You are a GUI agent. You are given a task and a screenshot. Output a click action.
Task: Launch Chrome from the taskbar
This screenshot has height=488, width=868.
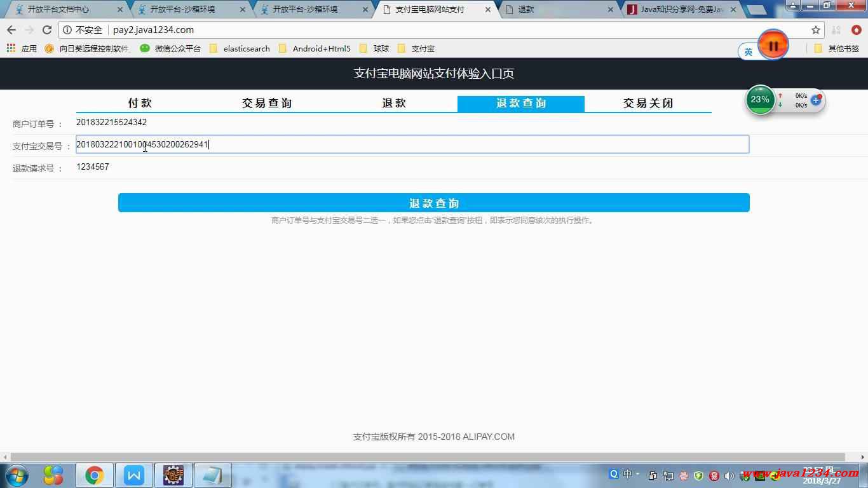[95, 475]
